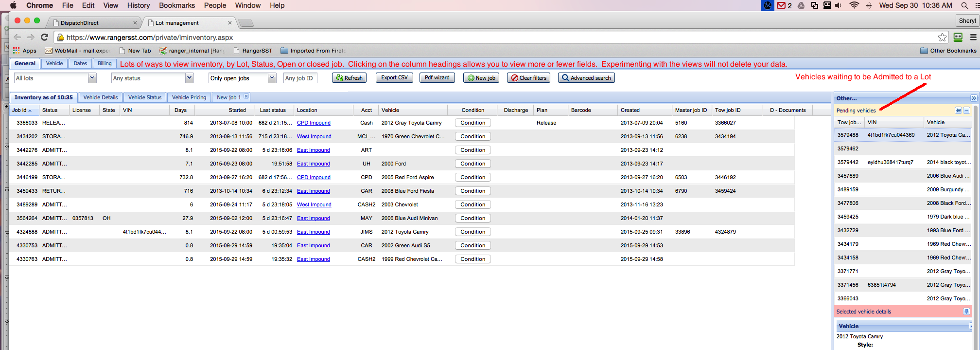Click the Any job ID input field

click(300, 78)
